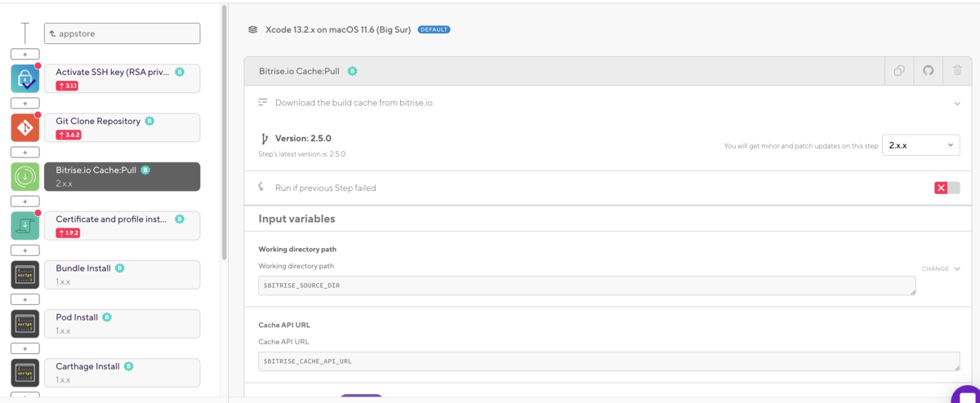
Task: Click the verified badge on Pod Install
Action: point(107,317)
